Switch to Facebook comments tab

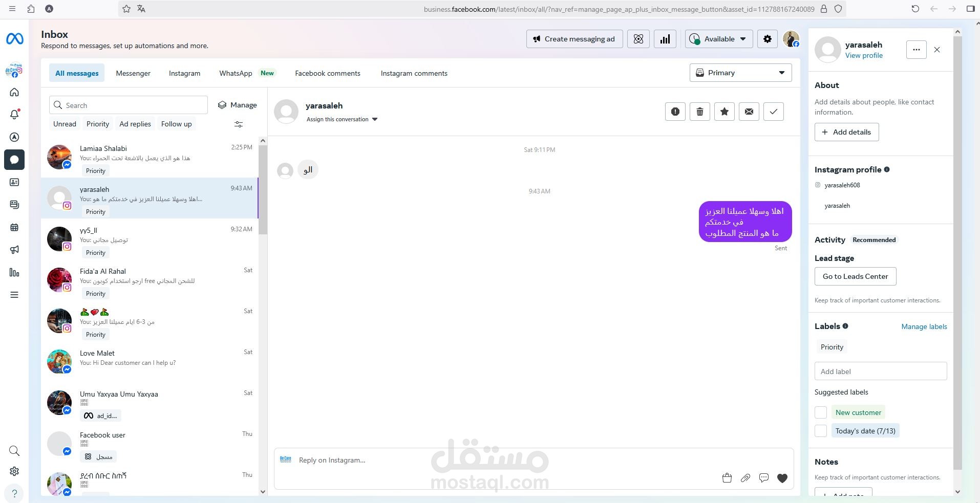[x=328, y=73]
